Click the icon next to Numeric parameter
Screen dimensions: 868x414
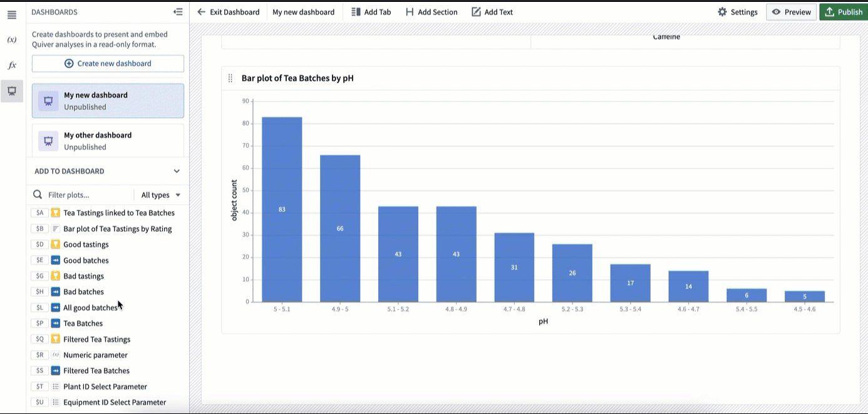coord(56,355)
